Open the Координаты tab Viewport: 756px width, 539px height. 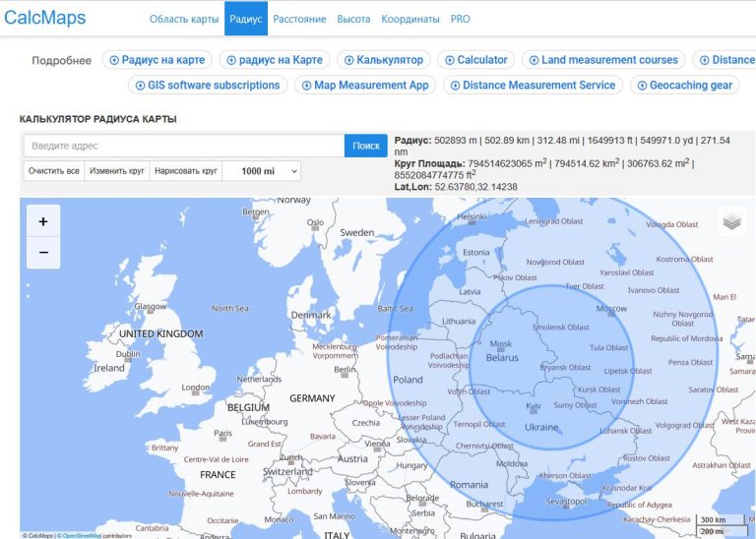pos(410,20)
